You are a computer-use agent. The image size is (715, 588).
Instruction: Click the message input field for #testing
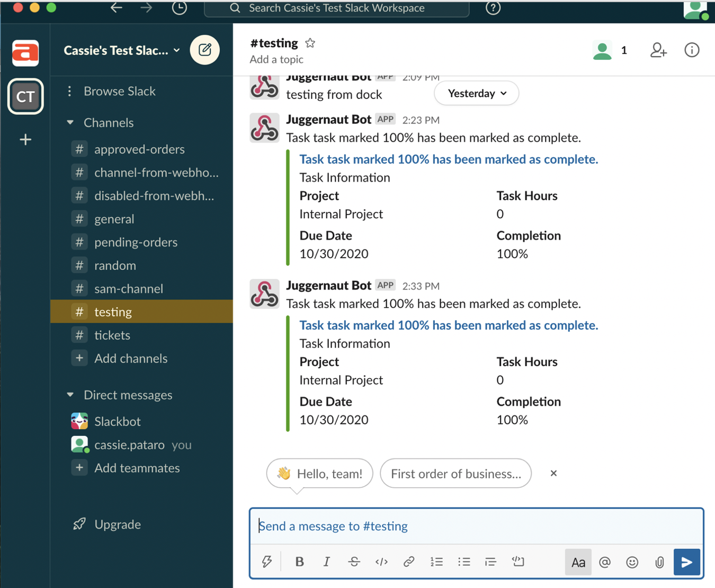pos(477,526)
